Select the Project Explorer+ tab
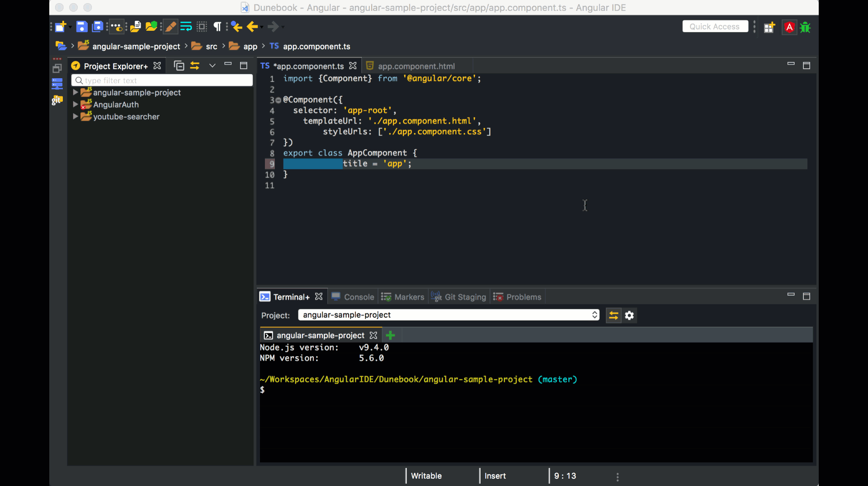Screen dimensions: 868x486 (116, 66)
